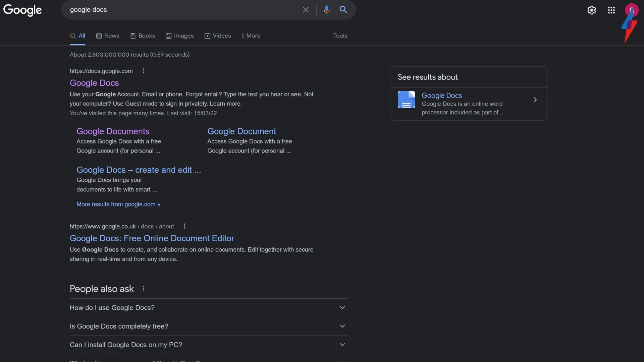Click More results from google.com
This screenshot has width=644, height=362.
tap(118, 204)
